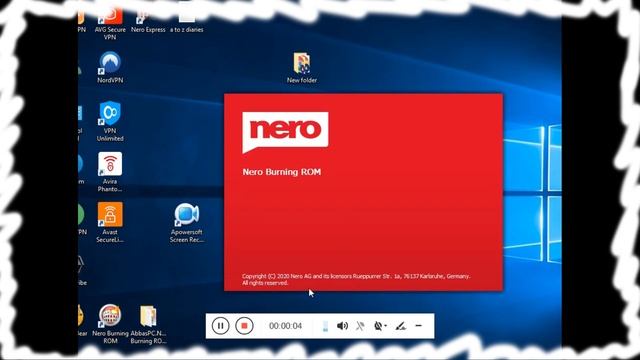The height and width of the screenshot is (360, 640).
Task: Click the nero logo on the splash screen
Action: (285, 132)
